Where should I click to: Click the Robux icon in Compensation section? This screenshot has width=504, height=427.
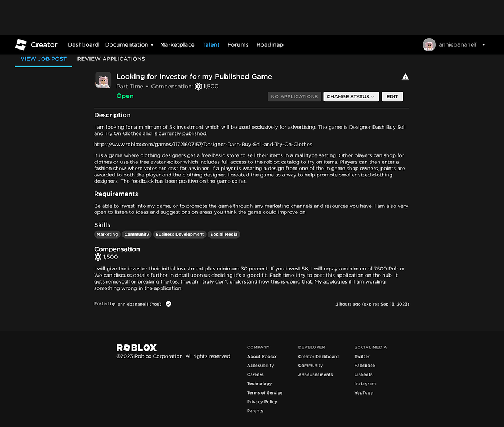coord(98,257)
